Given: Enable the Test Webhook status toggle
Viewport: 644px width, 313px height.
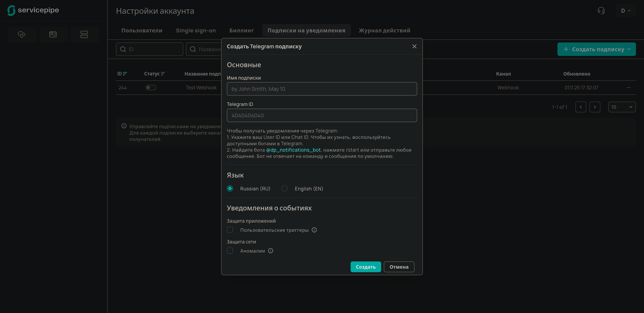Looking at the screenshot, I should pyautogui.click(x=151, y=87).
